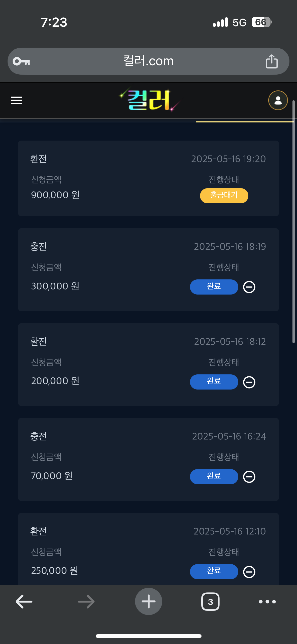The image size is (297, 644).
Task: Open the user profile icon
Action: pyautogui.click(x=278, y=100)
